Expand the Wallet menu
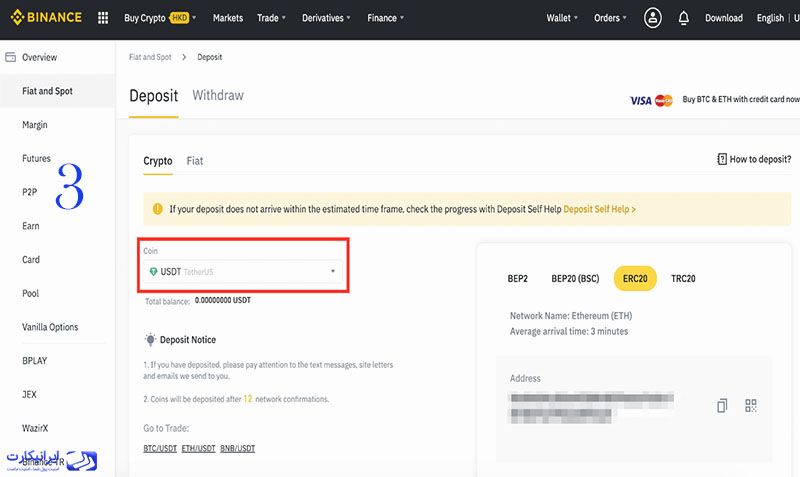 pyautogui.click(x=562, y=18)
